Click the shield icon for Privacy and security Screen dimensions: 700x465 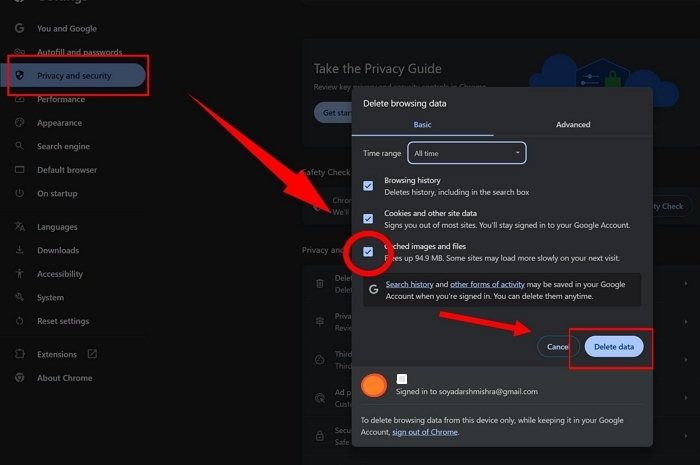(19, 75)
